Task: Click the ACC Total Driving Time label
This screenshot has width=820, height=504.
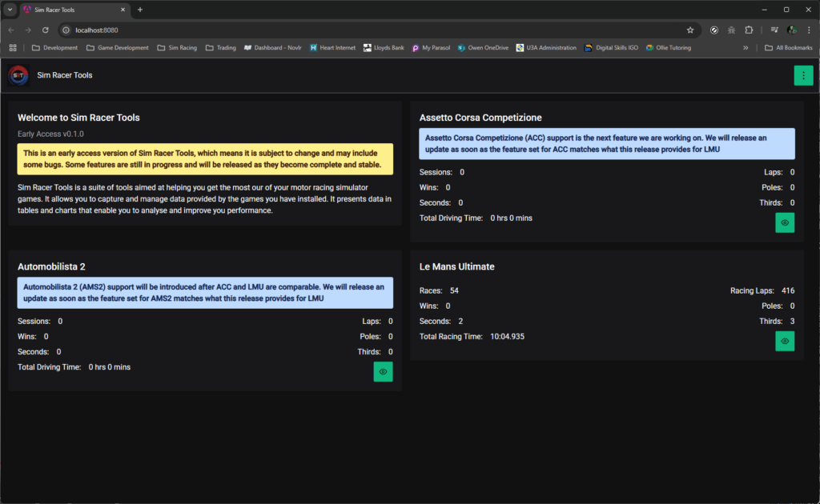Action: 452,218
